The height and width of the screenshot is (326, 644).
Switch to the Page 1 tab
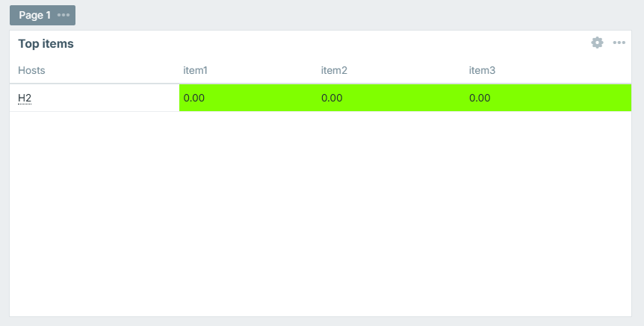tap(35, 15)
